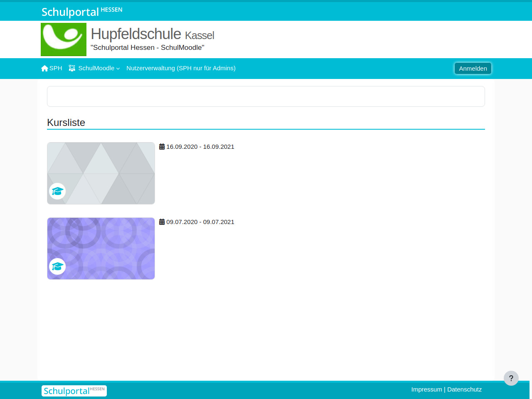Click calendar icon beside 16.09.2020 date

tap(162, 147)
